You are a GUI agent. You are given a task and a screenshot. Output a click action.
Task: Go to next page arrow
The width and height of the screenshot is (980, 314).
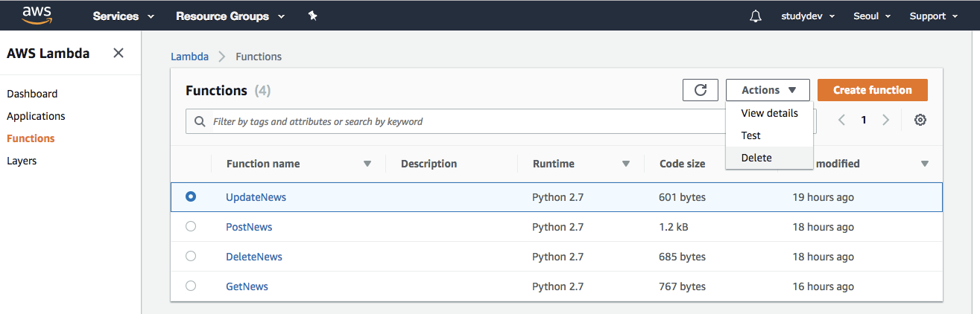pos(886,120)
